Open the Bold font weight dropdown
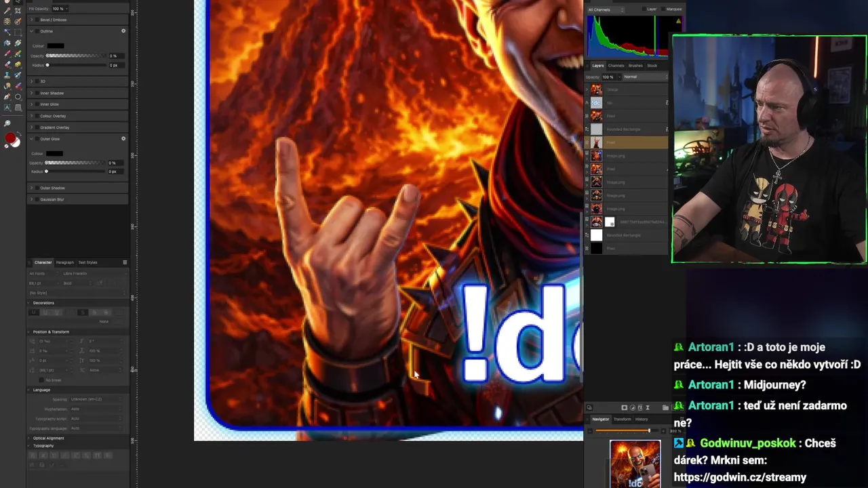 [x=77, y=283]
